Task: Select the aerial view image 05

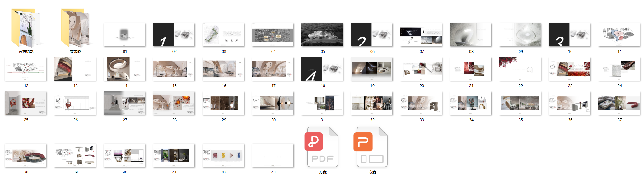Action: click(x=323, y=35)
